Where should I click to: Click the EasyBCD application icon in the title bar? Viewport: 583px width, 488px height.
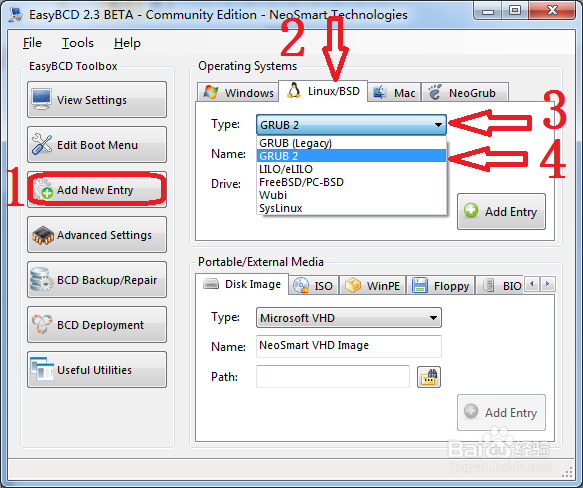click(16, 15)
